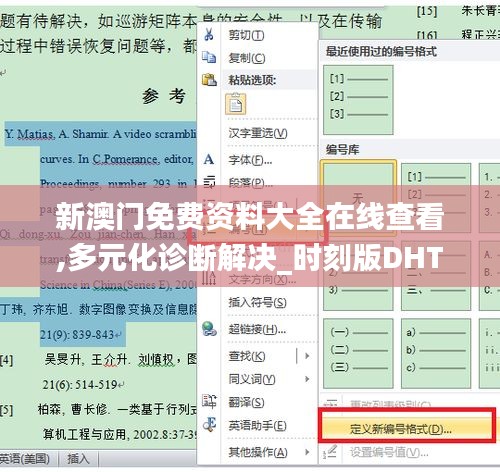500x472 pixels.
Task: Select recently used [1] [2] [3] numbering format
Action: coord(358,100)
